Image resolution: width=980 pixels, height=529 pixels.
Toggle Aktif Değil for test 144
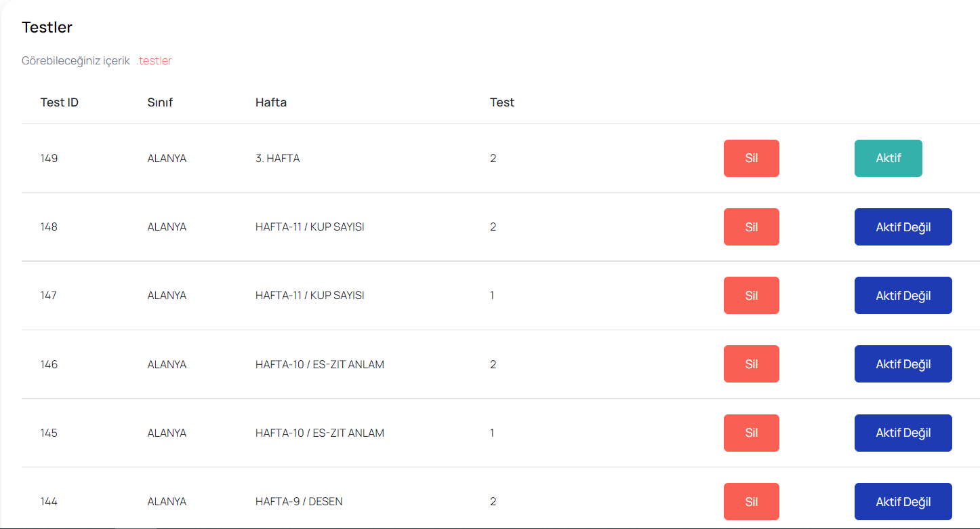click(x=903, y=501)
